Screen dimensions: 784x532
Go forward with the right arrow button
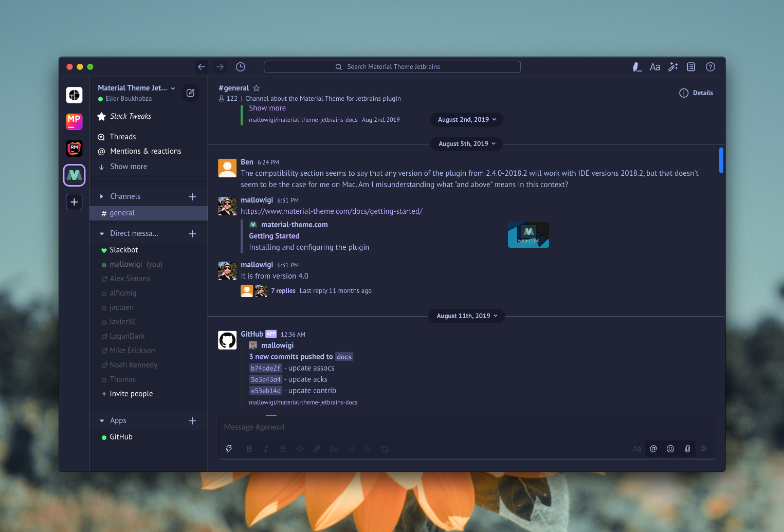tap(220, 67)
